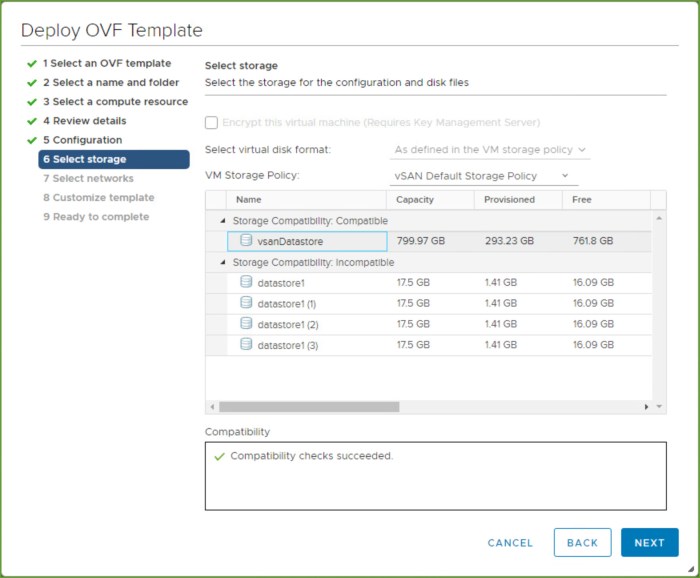Open the virtual disk format dropdown
The image size is (700, 578).
tap(489, 150)
